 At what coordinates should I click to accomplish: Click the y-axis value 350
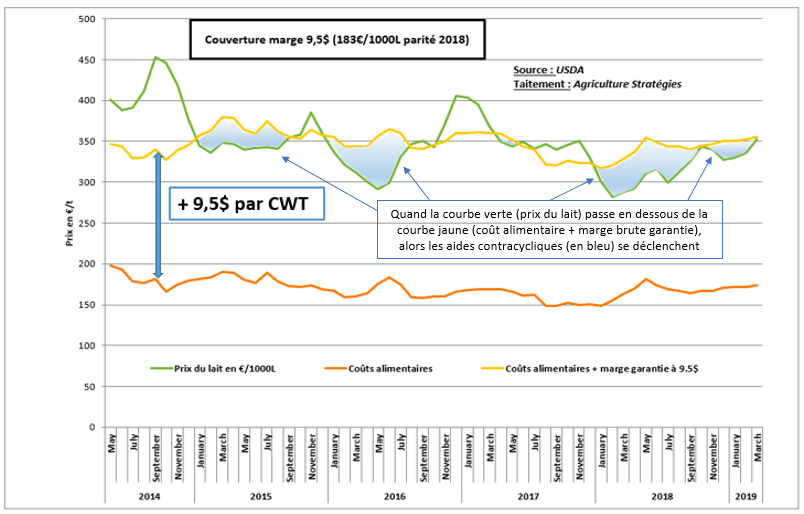(x=87, y=142)
